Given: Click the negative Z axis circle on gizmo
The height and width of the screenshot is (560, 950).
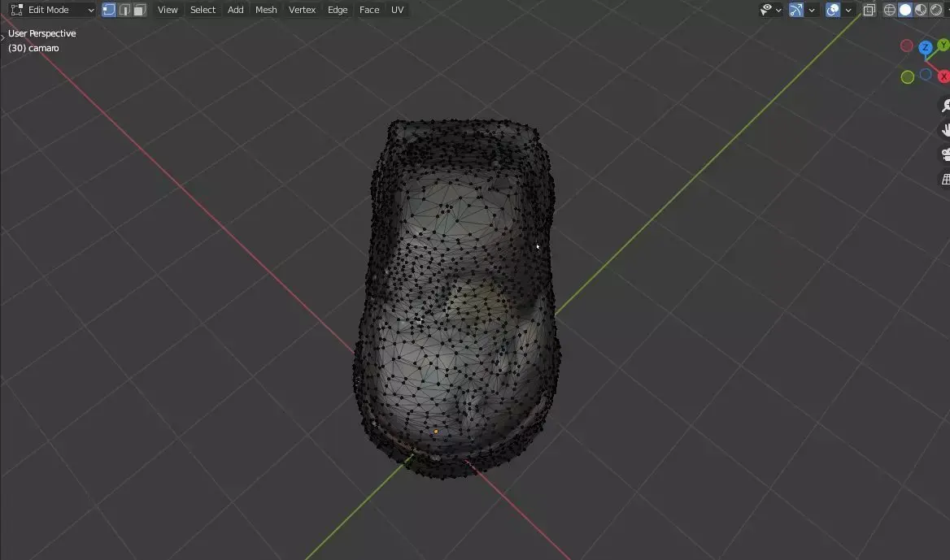Looking at the screenshot, I should point(925,74).
